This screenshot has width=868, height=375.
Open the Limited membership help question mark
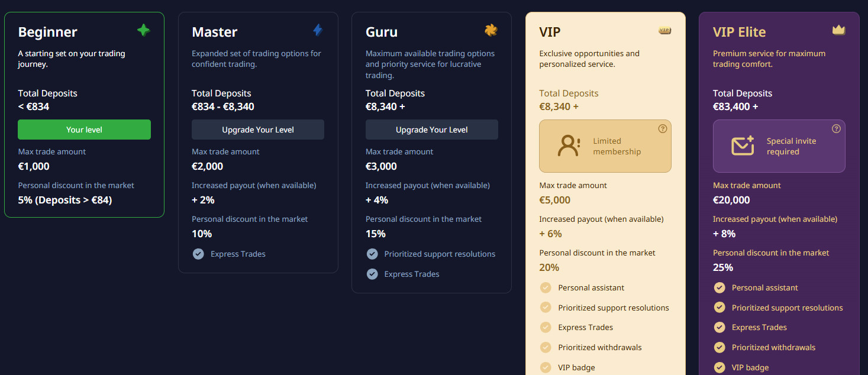(663, 129)
